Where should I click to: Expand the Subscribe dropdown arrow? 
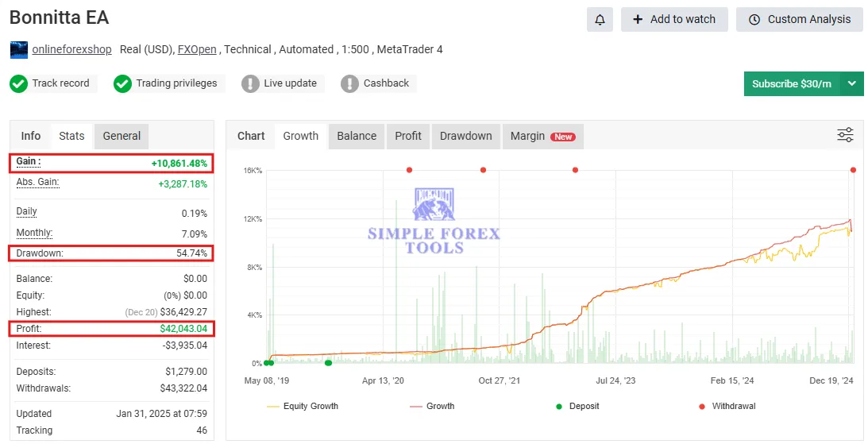point(852,83)
